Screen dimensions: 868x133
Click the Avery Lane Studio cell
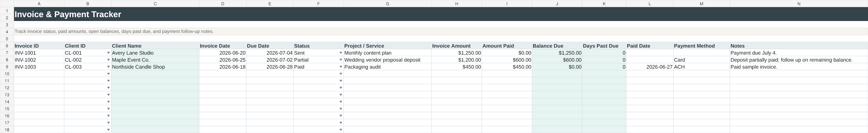tap(155, 53)
